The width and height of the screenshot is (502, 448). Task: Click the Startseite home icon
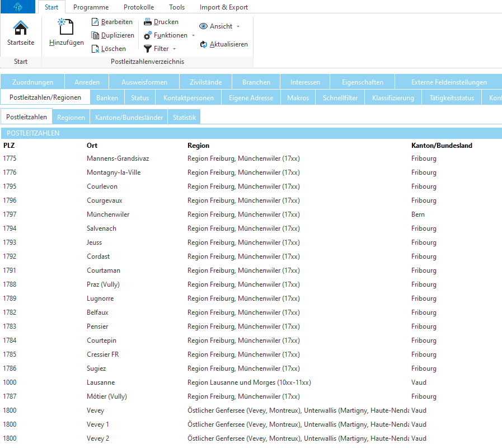coord(21,28)
